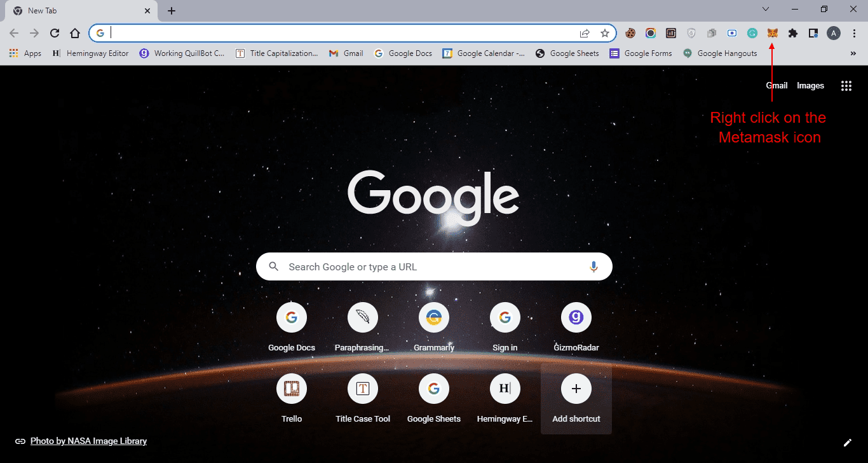The image size is (868, 463).
Task: Open the Google apps grid
Action: click(846, 86)
